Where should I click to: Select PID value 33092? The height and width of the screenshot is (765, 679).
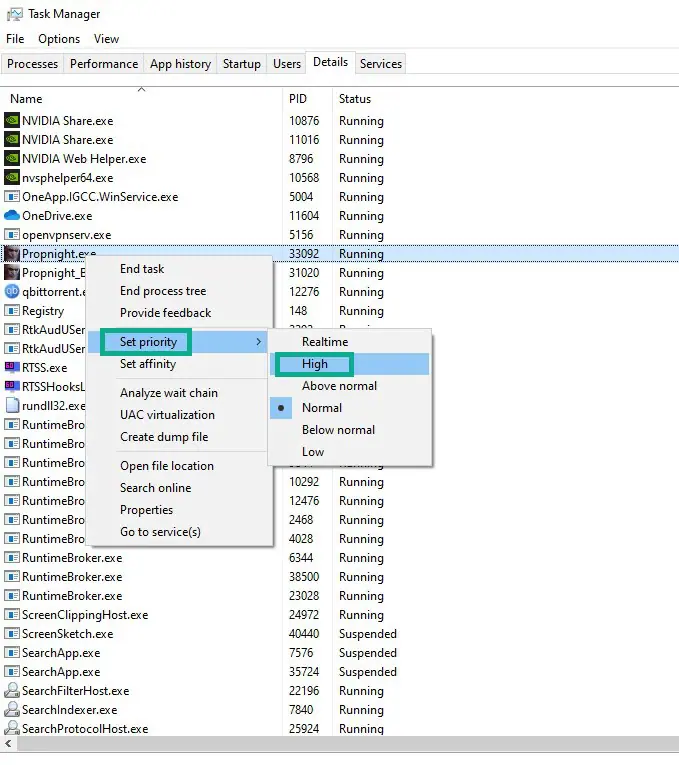click(x=304, y=254)
